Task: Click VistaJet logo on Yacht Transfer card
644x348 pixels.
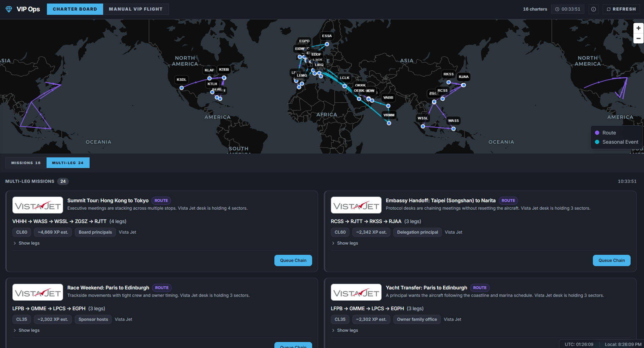Action: [356, 292]
